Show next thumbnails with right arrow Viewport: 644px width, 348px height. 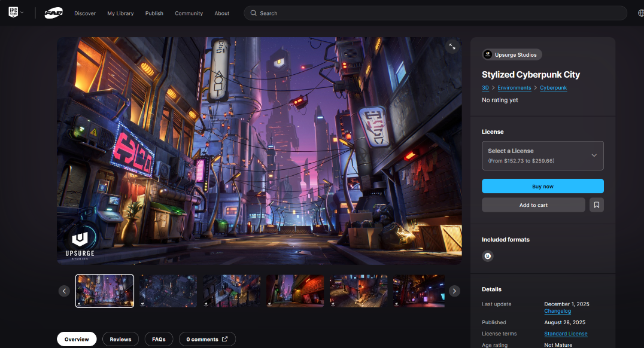coord(454,291)
